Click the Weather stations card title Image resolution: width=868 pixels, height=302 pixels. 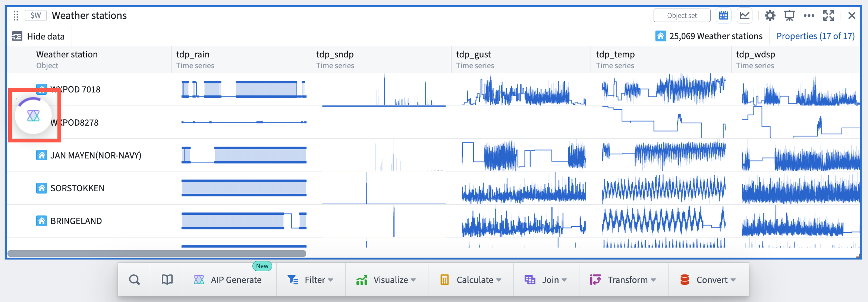coord(89,16)
